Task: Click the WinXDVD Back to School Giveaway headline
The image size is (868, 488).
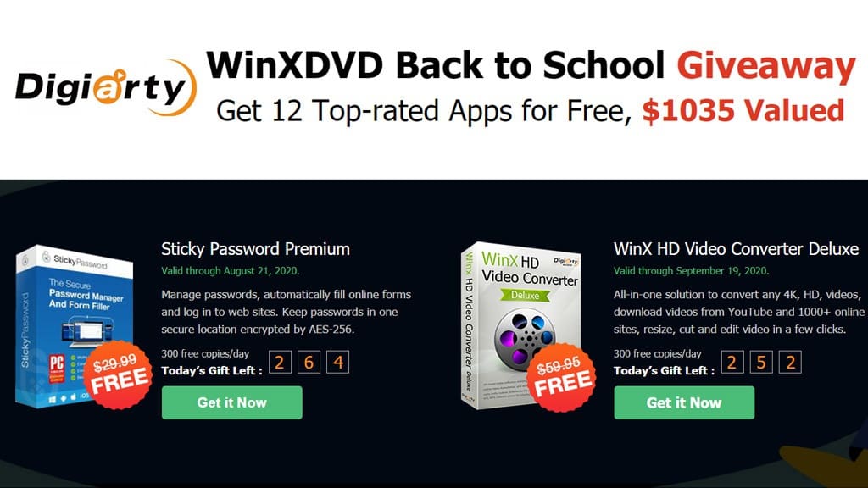Action: 531,65
